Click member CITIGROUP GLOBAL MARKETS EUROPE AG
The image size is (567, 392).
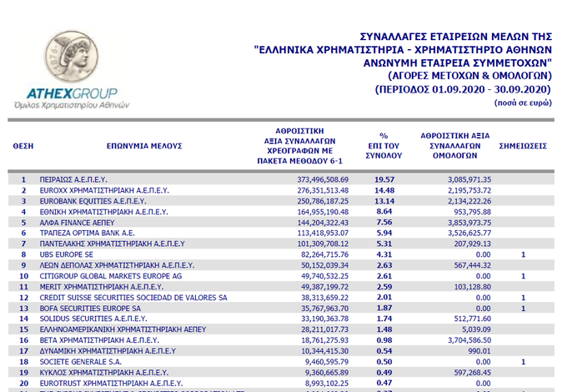tap(111, 276)
